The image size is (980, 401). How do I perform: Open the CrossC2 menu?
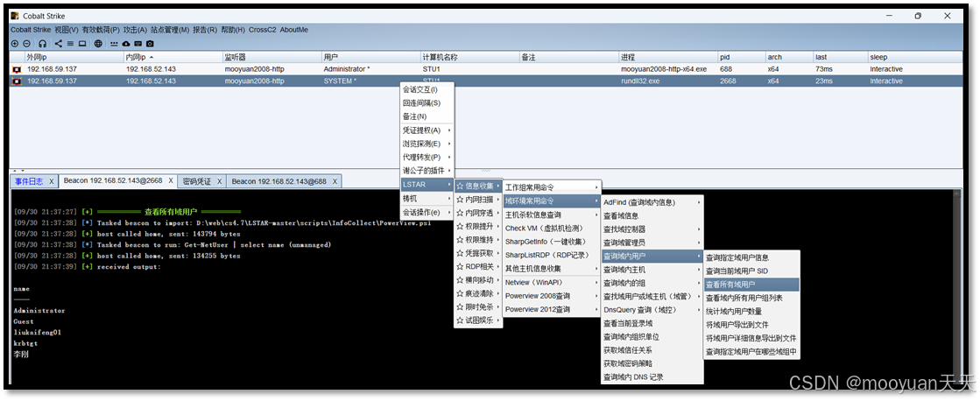tap(262, 30)
